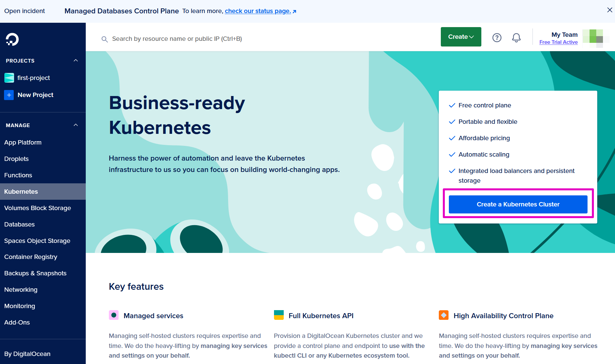Click the High Availability Control Plane icon

pos(444,315)
